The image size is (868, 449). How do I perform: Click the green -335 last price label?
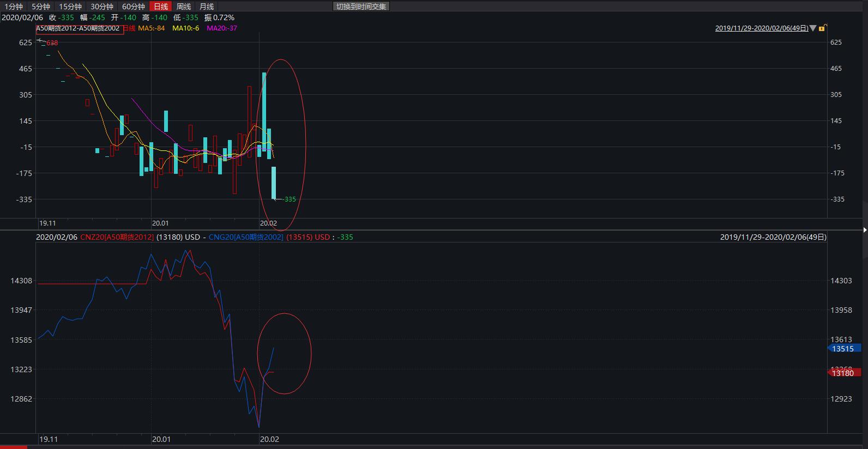click(289, 199)
